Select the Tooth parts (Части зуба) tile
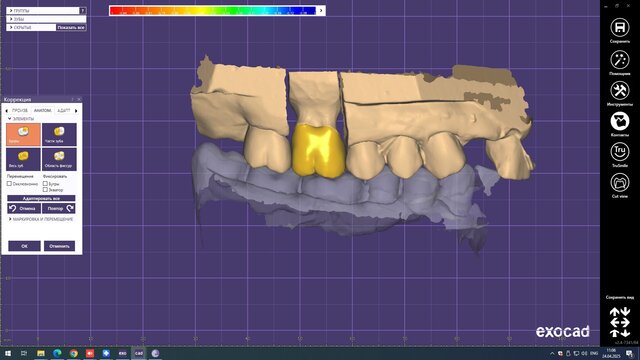This screenshot has height=360, width=640. tap(59, 134)
